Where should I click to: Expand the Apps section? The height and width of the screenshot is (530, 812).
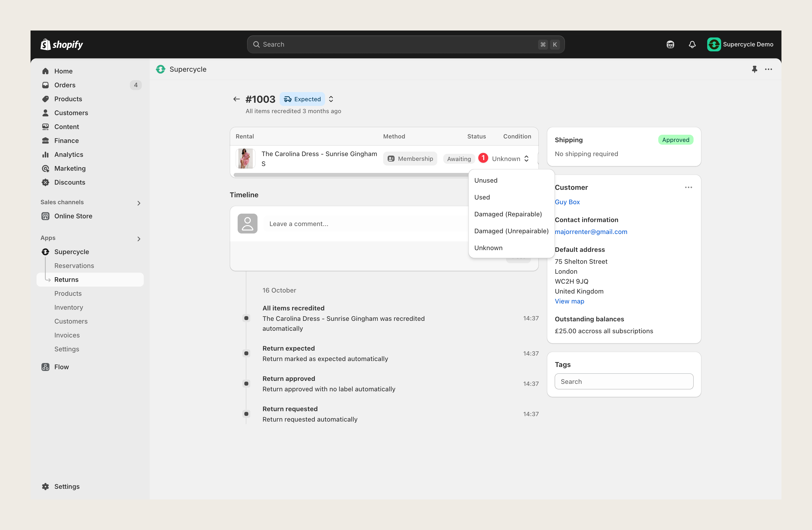139,239
